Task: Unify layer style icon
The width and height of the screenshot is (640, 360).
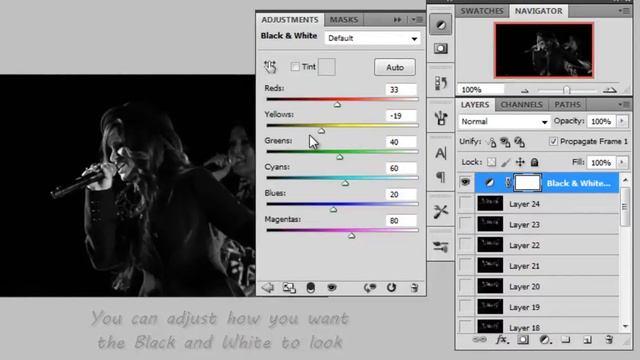Action: click(x=519, y=142)
